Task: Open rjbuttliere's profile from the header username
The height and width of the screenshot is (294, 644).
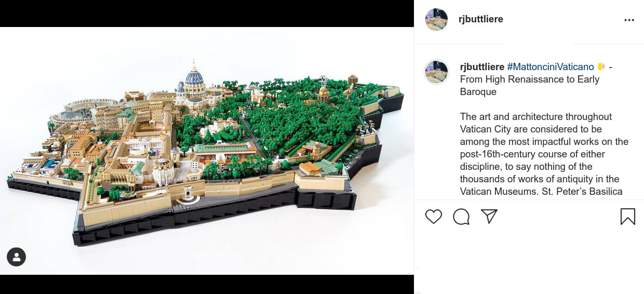Action: click(x=481, y=19)
